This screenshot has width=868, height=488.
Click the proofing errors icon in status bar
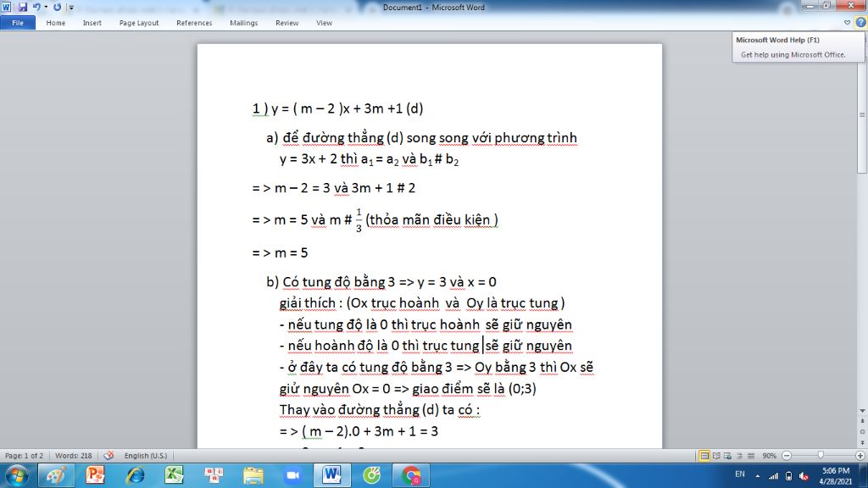[108, 455]
